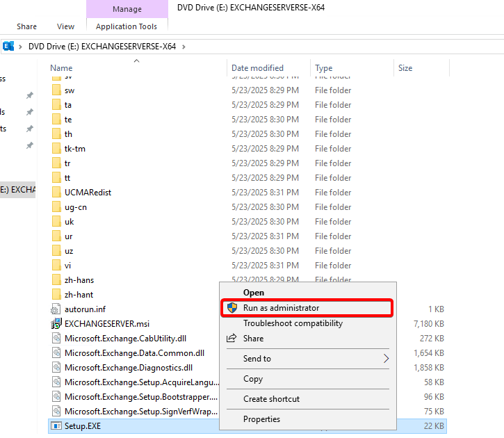Click the Setup.EXE file icon

pos(56,425)
